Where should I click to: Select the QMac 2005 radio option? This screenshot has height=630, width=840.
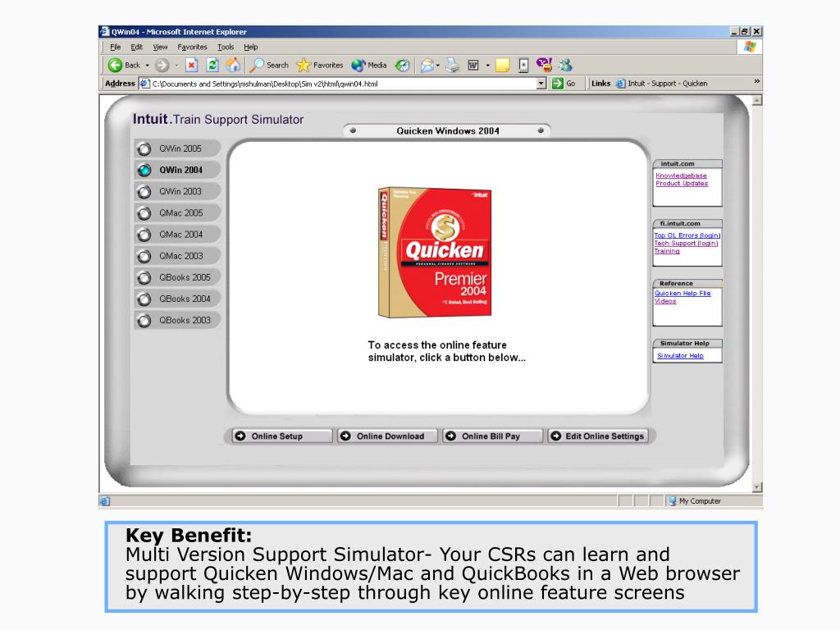pos(144,213)
